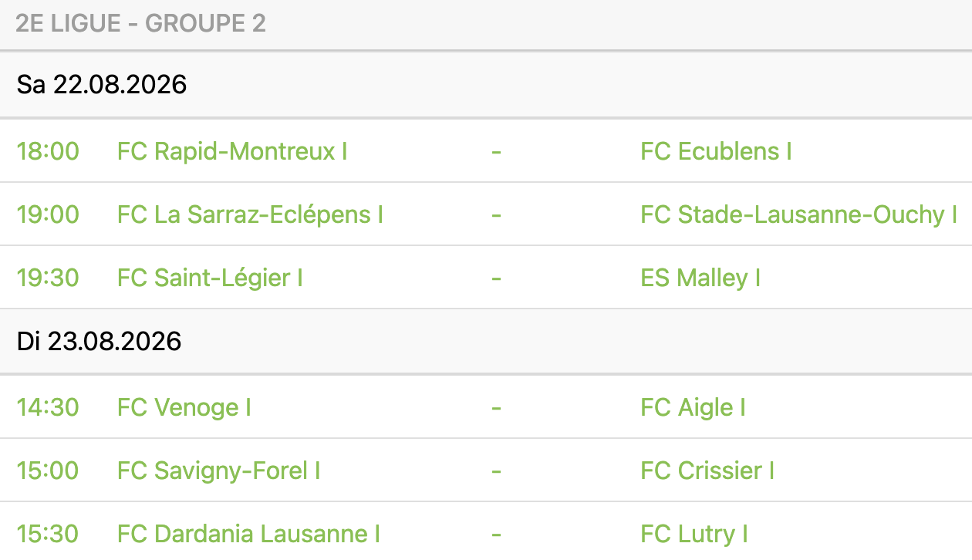Open FC Venoge I team link
972x560 pixels.
pos(184,407)
